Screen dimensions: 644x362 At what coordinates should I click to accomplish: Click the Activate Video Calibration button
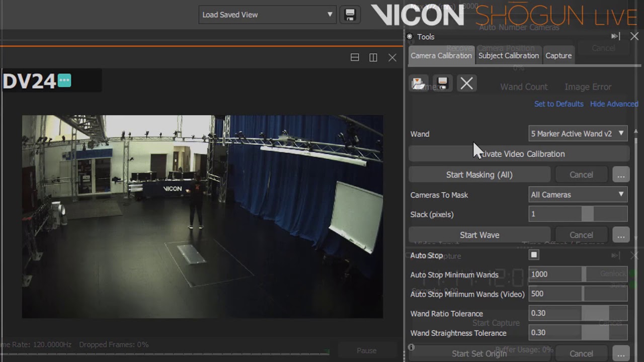click(x=519, y=154)
